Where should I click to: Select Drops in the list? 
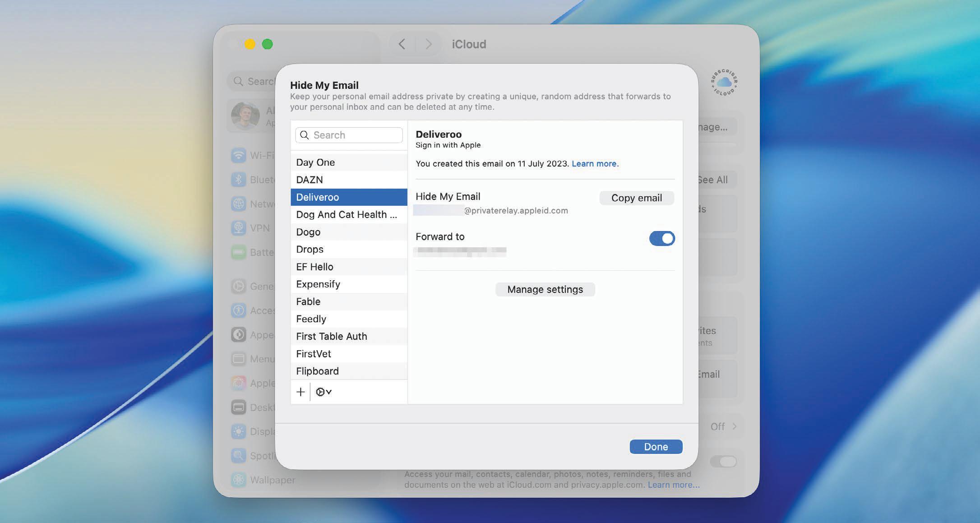click(349, 249)
